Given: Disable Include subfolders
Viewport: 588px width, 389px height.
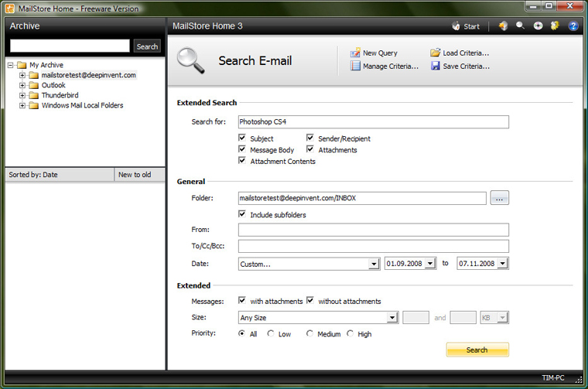Looking at the screenshot, I should [x=242, y=214].
